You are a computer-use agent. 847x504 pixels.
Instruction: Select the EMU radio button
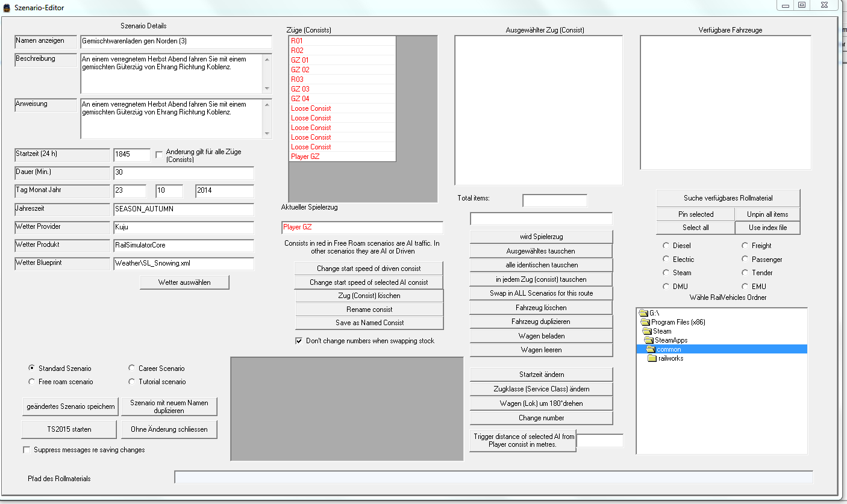[745, 287]
